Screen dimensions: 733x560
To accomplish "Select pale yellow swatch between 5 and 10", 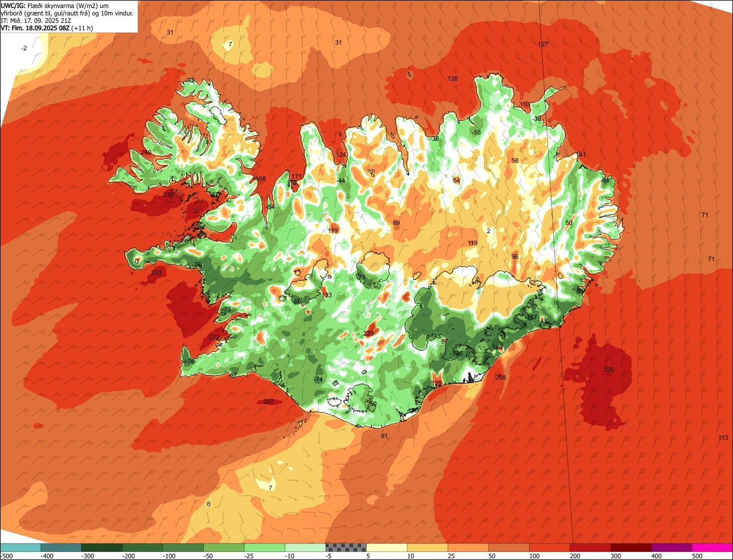I will click(x=387, y=547).
